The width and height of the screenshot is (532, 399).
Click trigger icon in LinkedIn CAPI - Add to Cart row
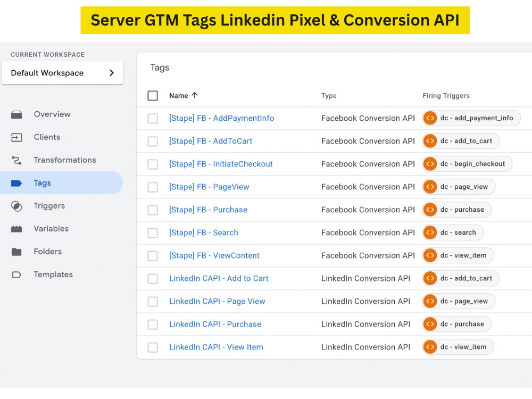pos(430,278)
